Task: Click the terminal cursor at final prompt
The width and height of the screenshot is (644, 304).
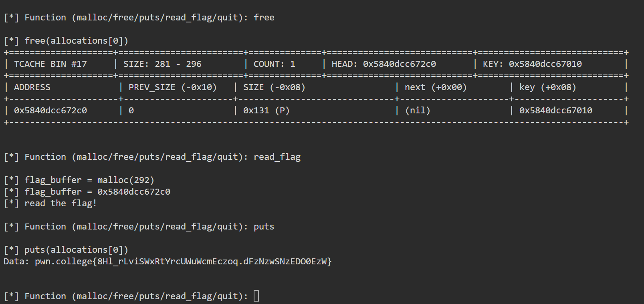Action: (256, 296)
